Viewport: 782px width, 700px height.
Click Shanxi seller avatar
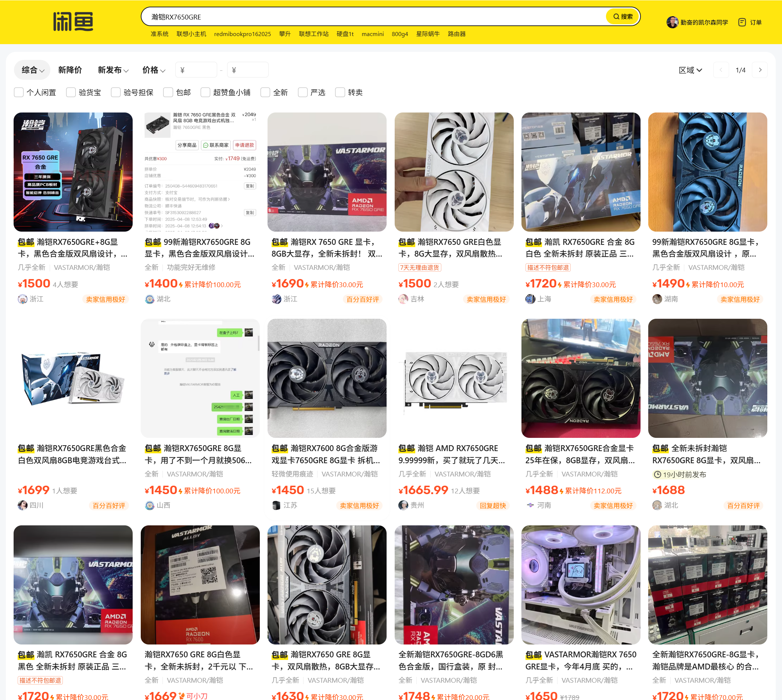pos(149,506)
